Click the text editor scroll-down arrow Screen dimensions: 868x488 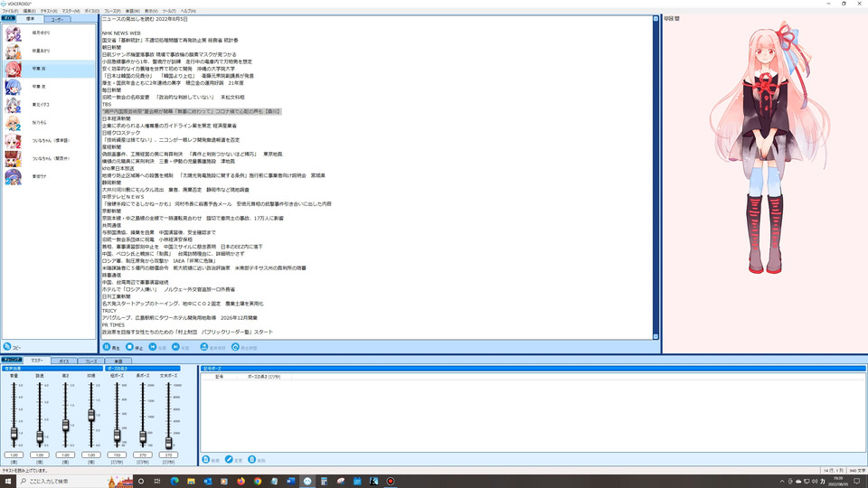pyautogui.click(x=656, y=336)
